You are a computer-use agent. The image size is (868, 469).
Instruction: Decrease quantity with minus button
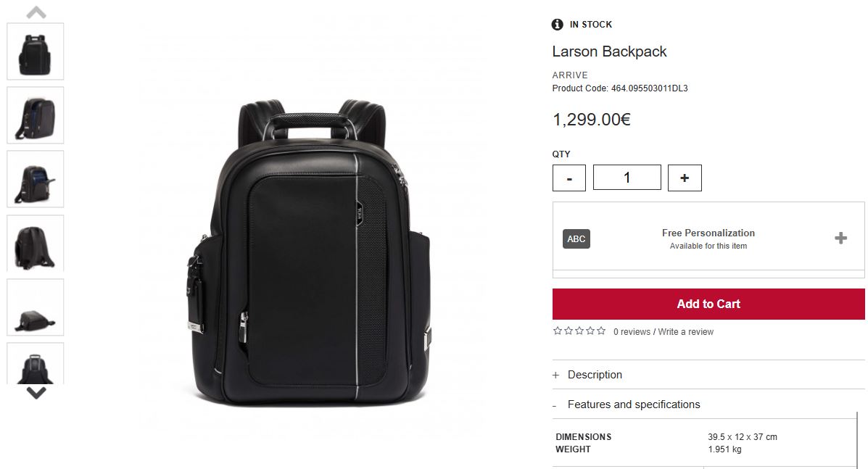point(569,178)
